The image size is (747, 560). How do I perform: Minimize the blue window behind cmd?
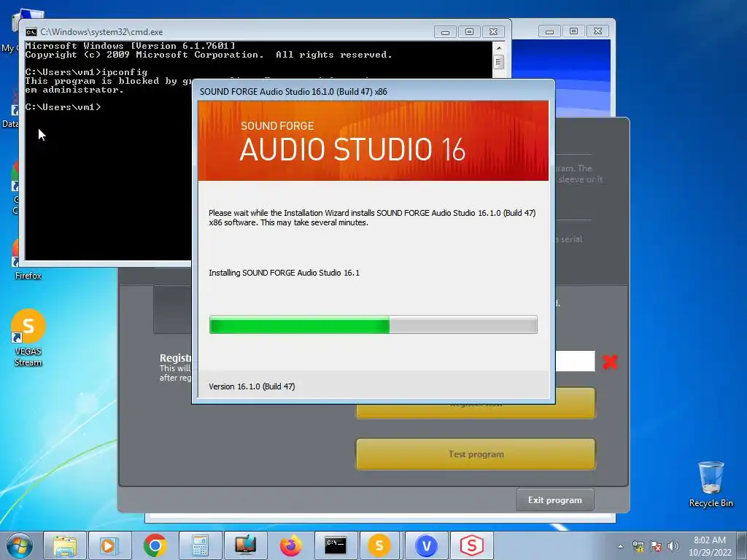point(549,31)
